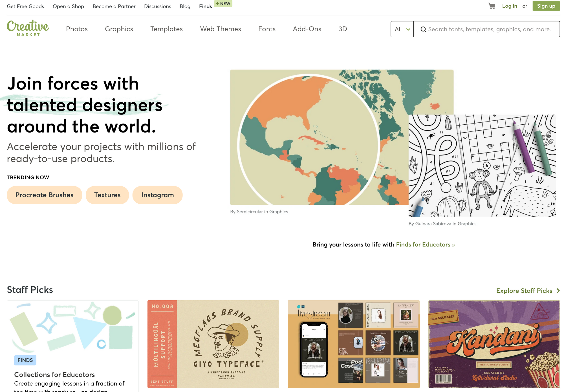Open the Graphics category menu
564x392 pixels.
(119, 29)
